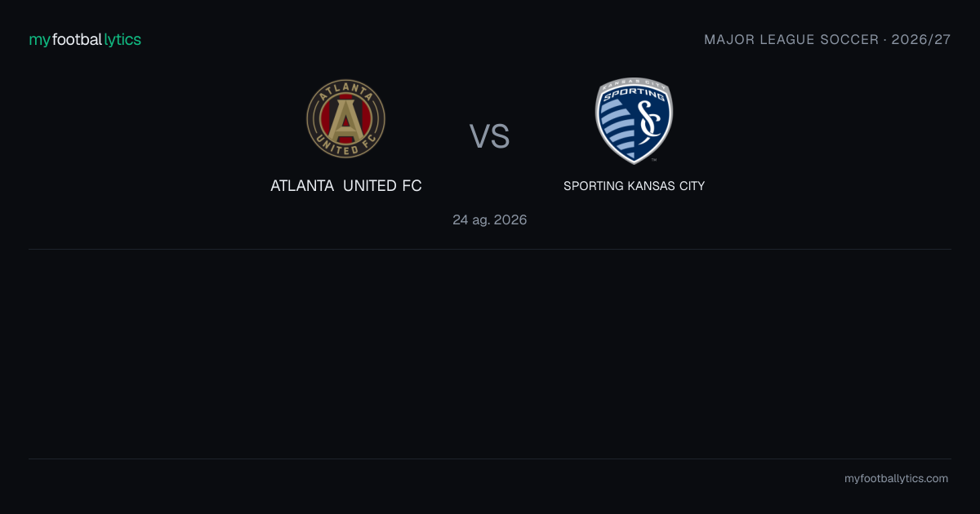Click the divider line below the date

(490, 249)
